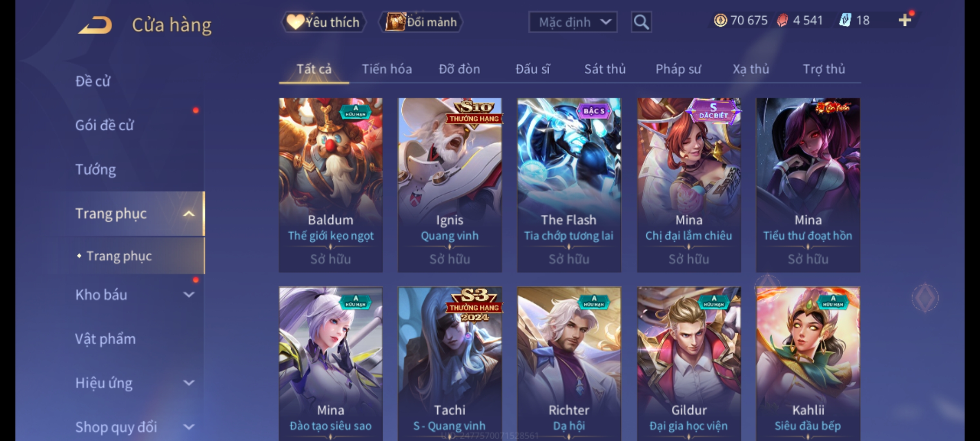Expand the Kho báu sidebar section
Image resolution: width=980 pixels, height=441 pixels.
point(189,294)
